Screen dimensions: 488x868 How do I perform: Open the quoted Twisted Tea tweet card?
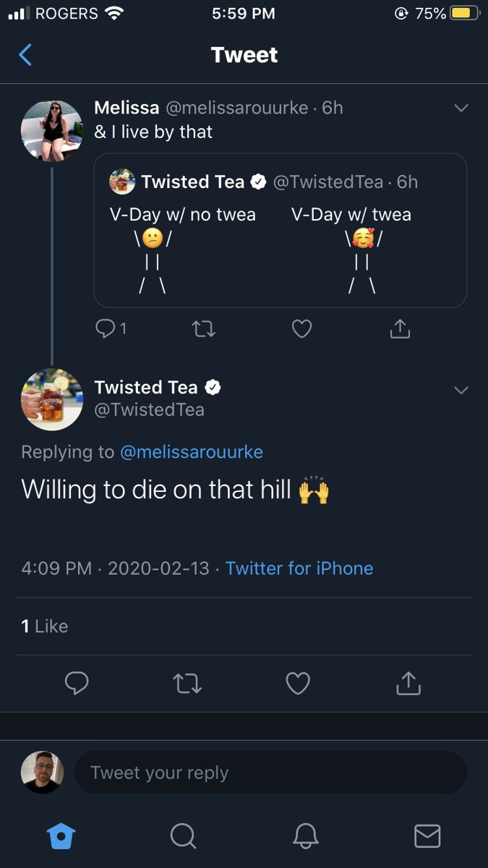coord(281,230)
